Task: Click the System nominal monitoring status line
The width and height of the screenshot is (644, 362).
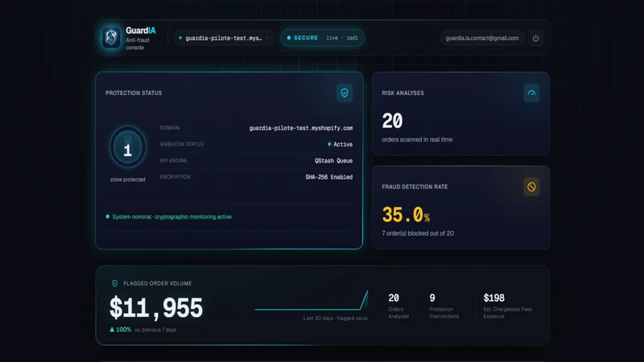Action: (169, 216)
